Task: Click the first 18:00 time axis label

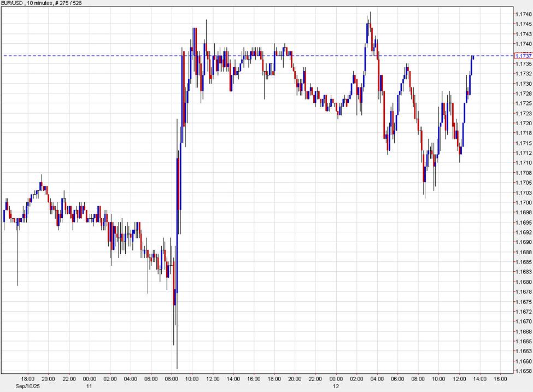Action: point(28,378)
